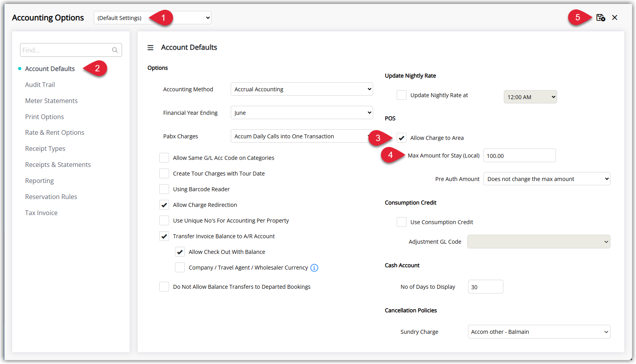Open Audit Trail section

pyautogui.click(x=40, y=85)
